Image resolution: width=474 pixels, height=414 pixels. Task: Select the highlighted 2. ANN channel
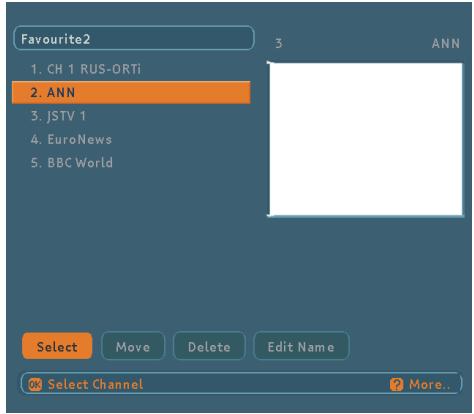(x=131, y=92)
